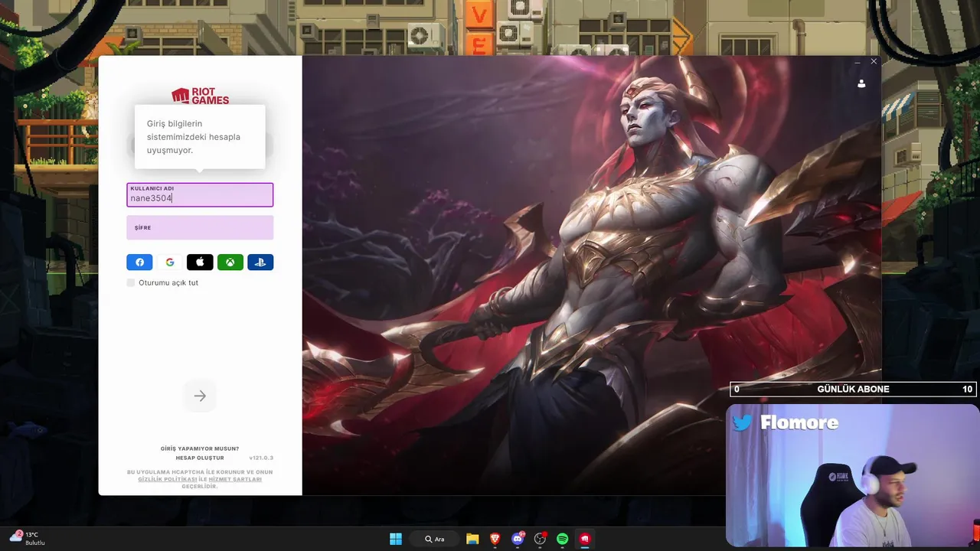Open 'Gizlilik Politikası' link
This screenshot has width=980, height=551.
click(x=168, y=479)
